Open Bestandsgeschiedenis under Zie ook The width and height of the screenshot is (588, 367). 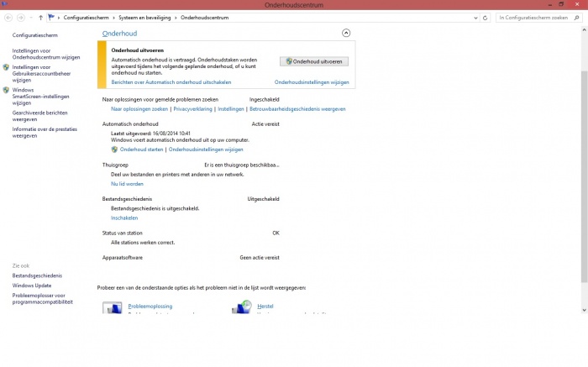pos(37,275)
